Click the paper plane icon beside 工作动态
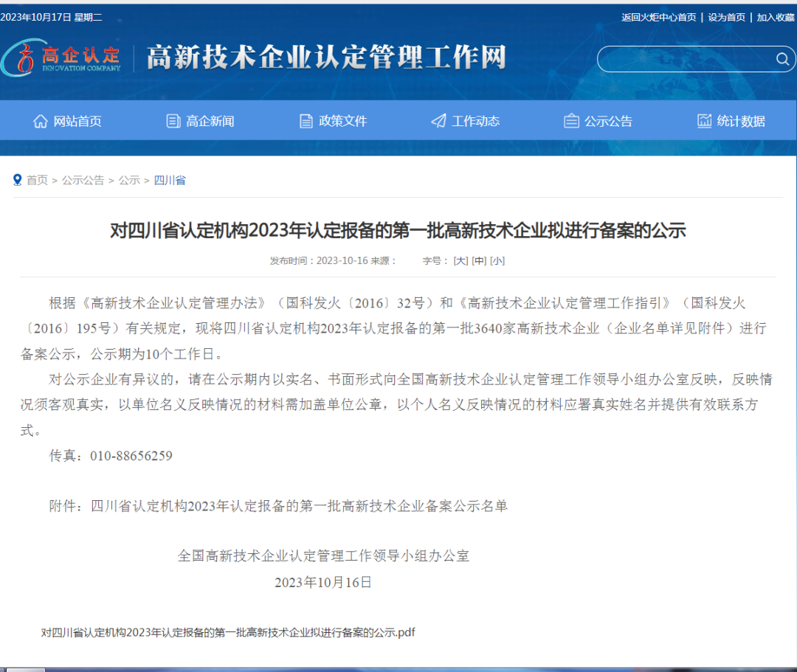797x672 pixels. click(x=438, y=121)
